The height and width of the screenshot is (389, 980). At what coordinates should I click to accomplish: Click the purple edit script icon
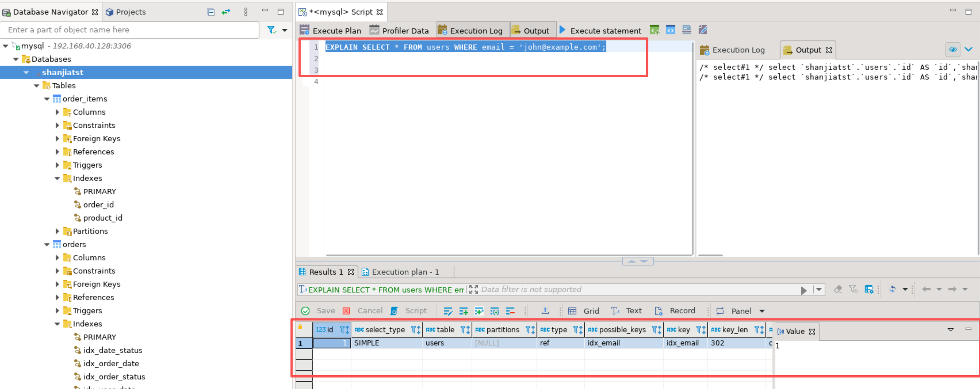703,30
